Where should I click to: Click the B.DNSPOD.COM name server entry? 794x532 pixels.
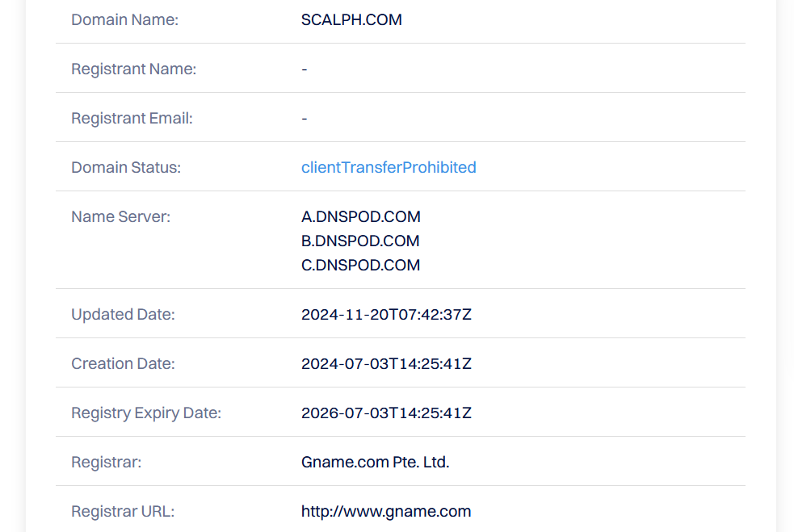coord(360,241)
